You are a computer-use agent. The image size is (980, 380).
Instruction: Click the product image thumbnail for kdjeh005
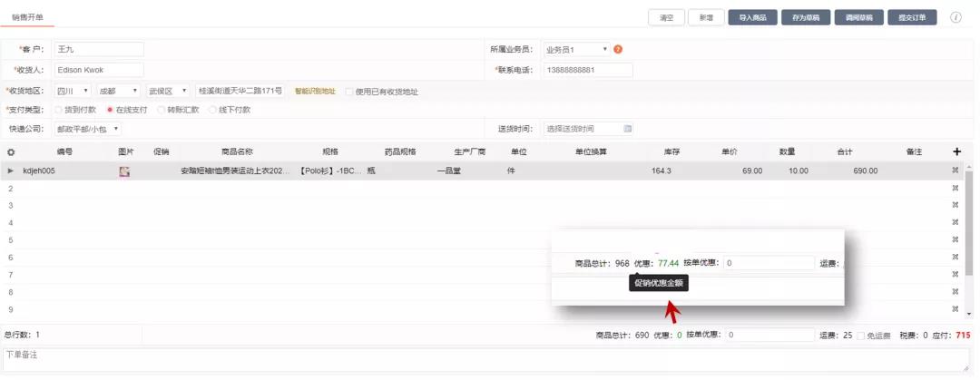(124, 171)
